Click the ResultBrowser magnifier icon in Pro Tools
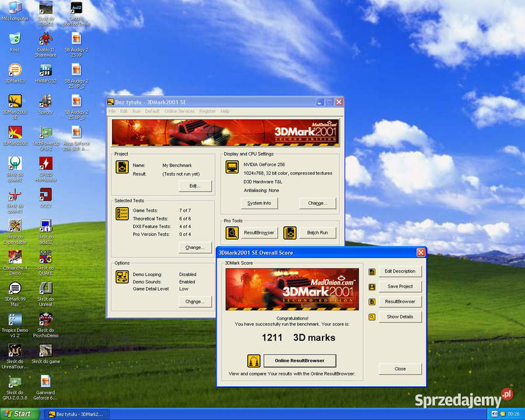Screen dimensions: 525x420 (x=232, y=233)
